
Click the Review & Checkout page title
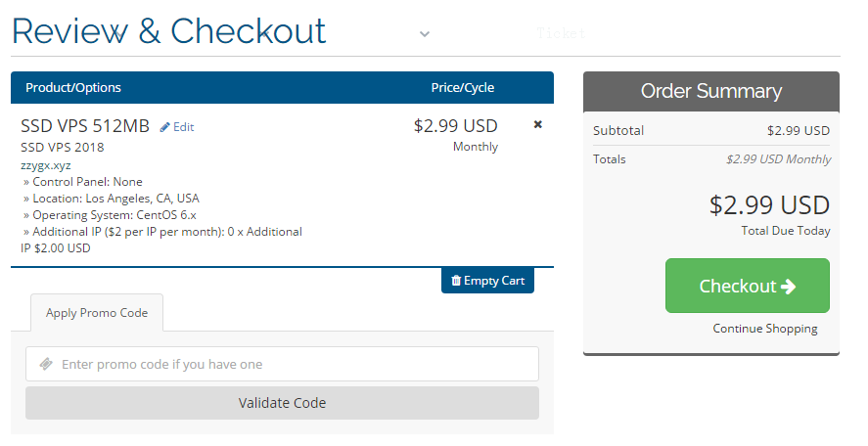[169, 31]
